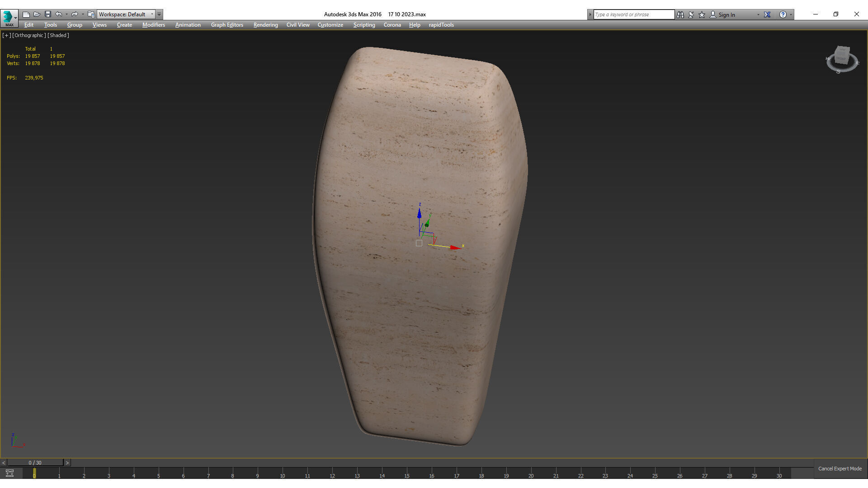Open the Group menu
Viewport: 868px width, 488px height.
pos(75,25)
